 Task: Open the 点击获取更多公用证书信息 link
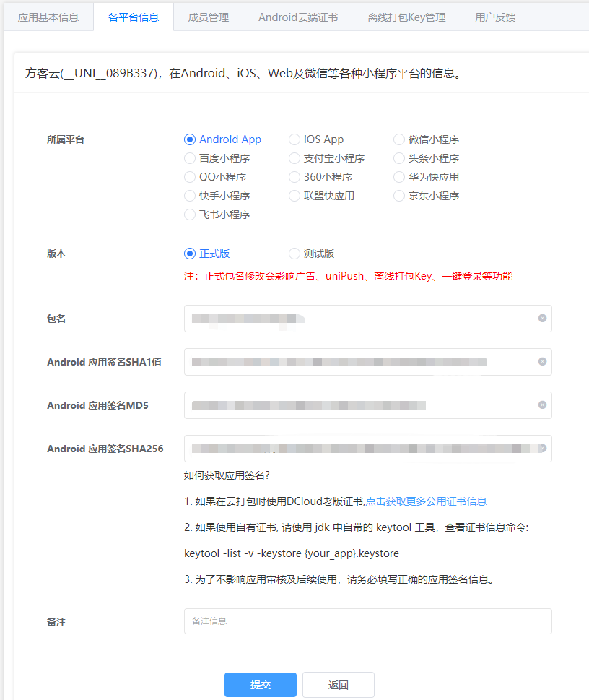(x=426, y=502)
